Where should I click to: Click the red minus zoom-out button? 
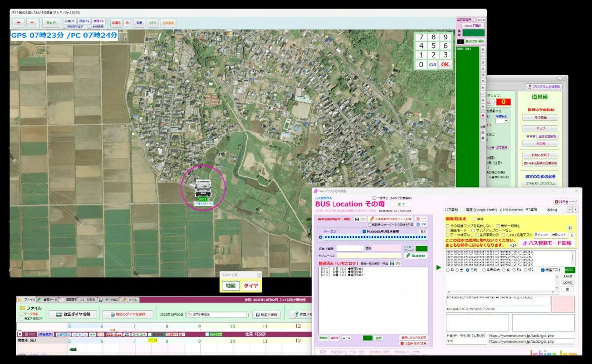coord(32,23)
